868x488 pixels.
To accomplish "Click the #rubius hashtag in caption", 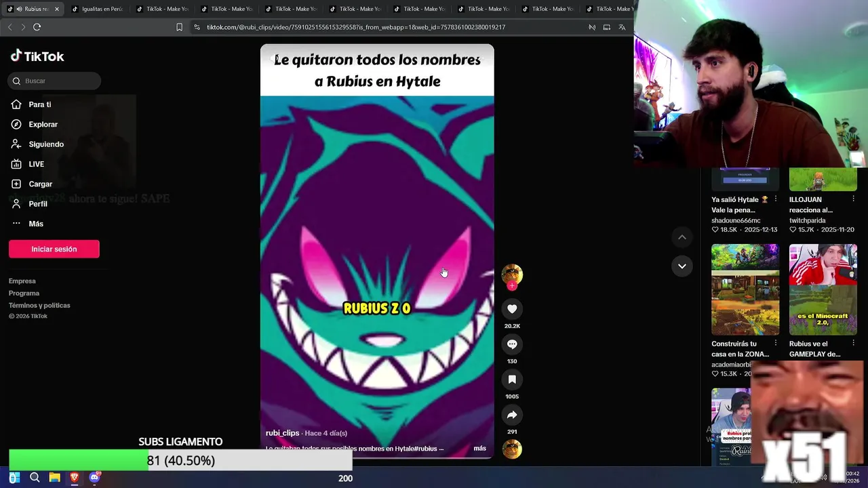I will coord(427,449).
